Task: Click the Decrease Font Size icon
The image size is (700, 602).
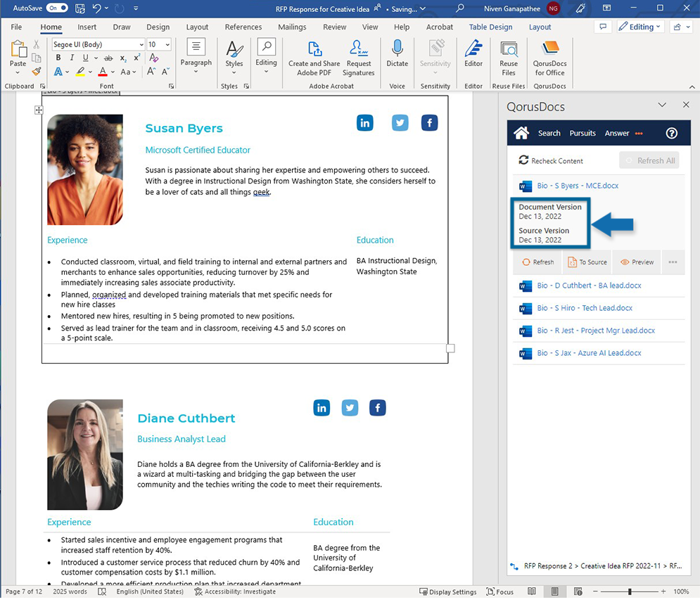Action: (x=165, y=72)
